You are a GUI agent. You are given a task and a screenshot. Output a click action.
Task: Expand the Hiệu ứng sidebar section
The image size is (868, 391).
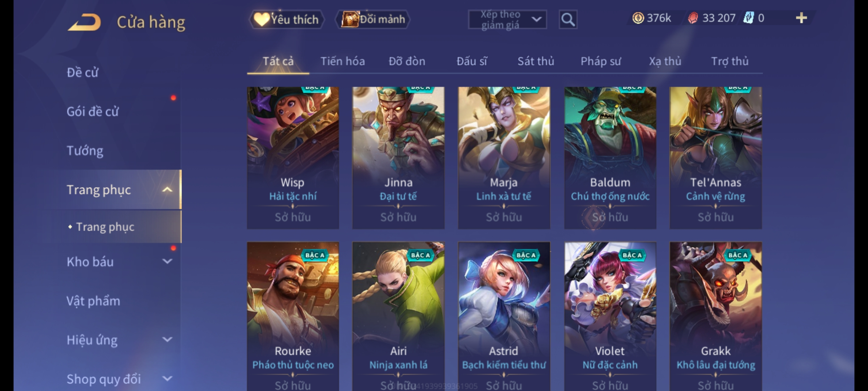coord(167,340)
